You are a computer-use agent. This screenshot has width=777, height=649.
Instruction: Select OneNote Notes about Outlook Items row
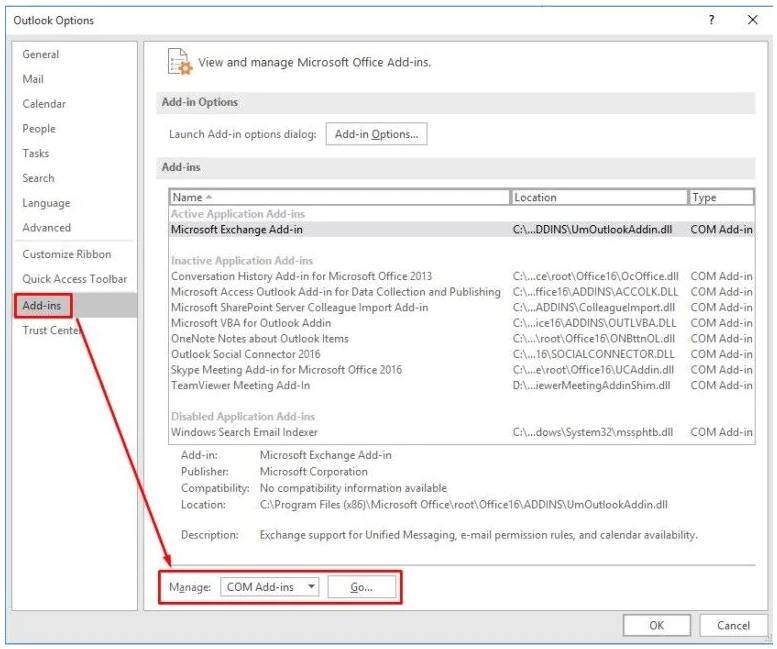click(x=461, y=338)
